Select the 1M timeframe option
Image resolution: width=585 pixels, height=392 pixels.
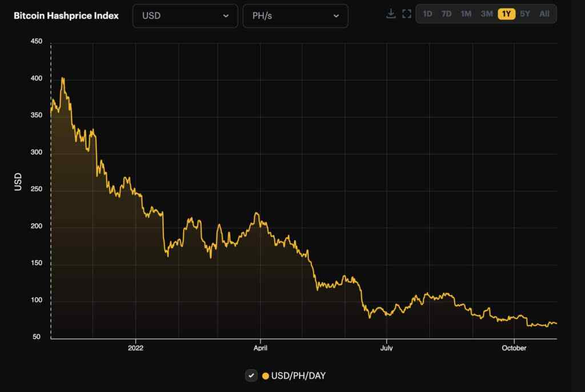coord(466,14)
